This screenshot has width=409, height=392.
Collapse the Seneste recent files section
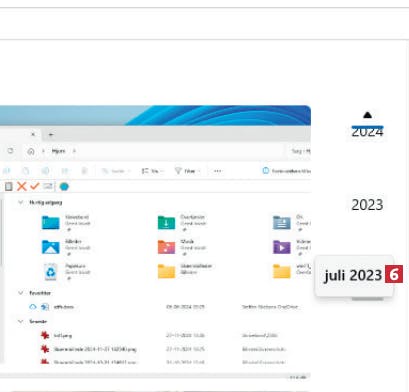[x=21, y=321]
